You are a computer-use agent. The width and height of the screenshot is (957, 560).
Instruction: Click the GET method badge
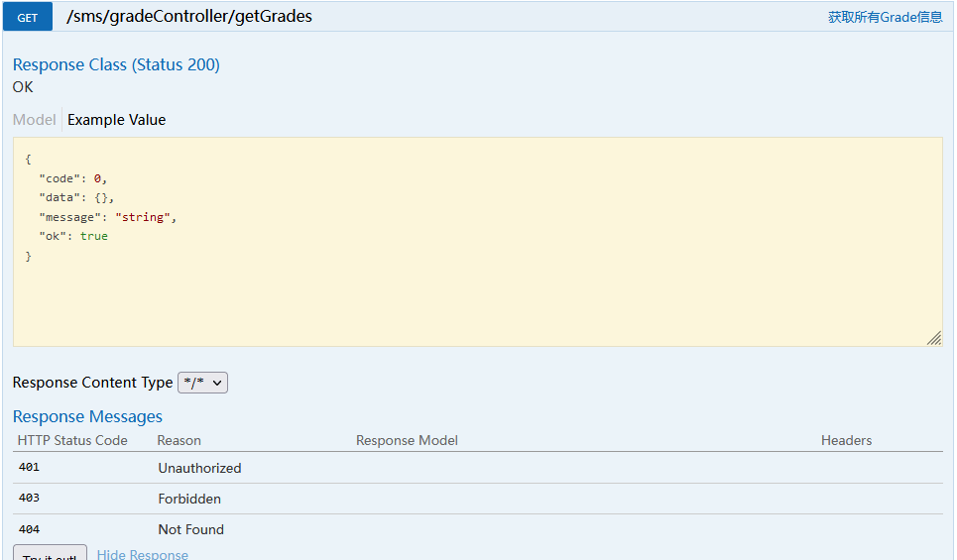28,17
